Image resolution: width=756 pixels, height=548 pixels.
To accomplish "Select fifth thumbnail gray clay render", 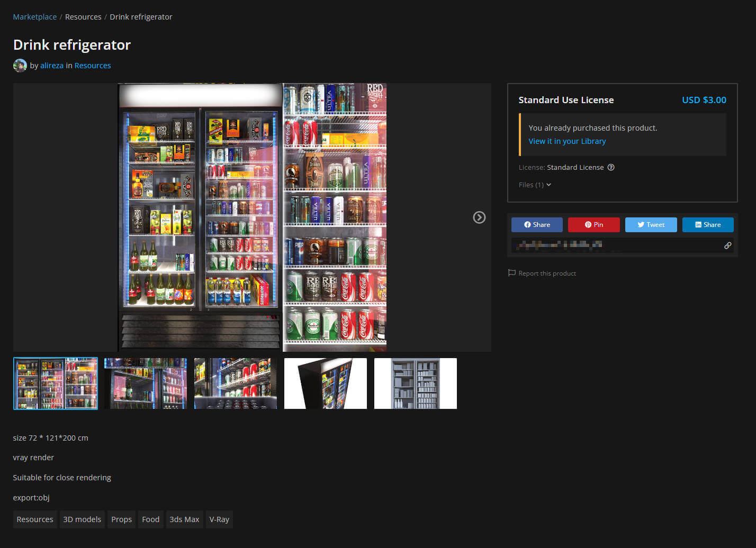I will coord(416,383).
